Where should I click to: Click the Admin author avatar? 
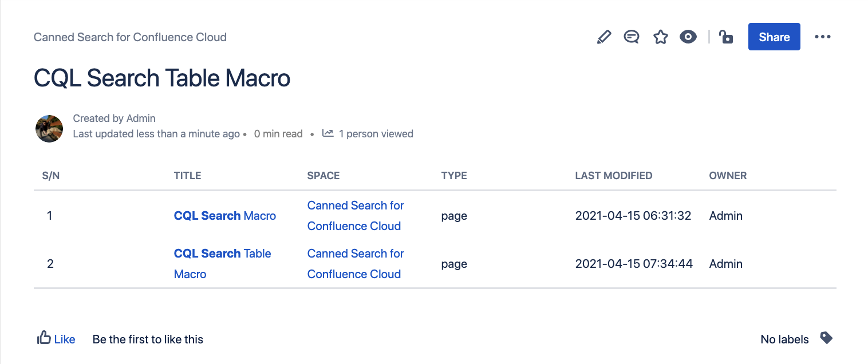pos(49,128)
